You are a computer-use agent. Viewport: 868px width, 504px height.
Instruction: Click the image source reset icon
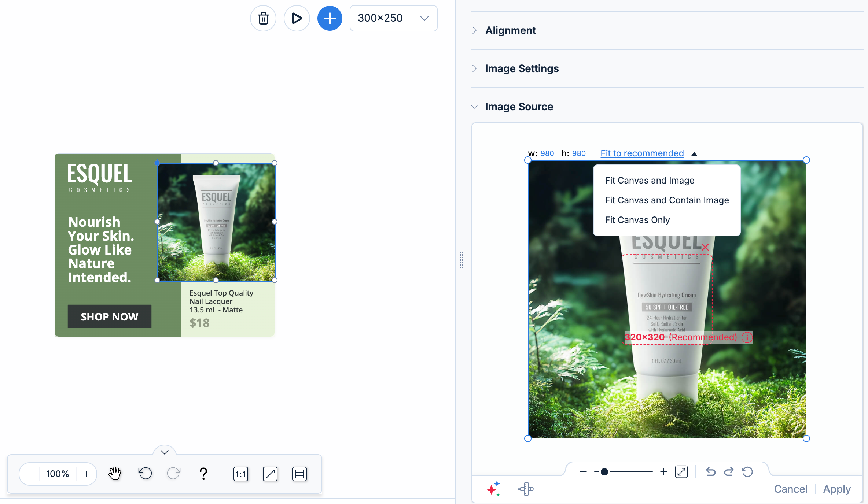(x=747, y=472)
